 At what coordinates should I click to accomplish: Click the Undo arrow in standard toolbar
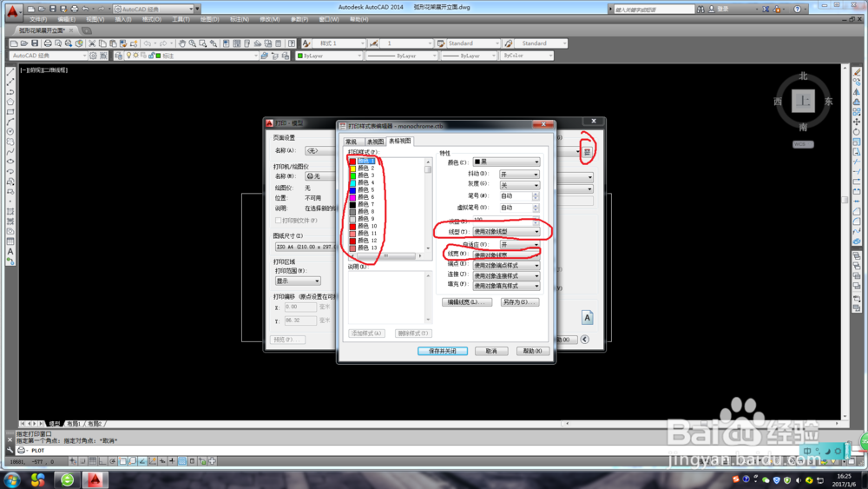148,43
